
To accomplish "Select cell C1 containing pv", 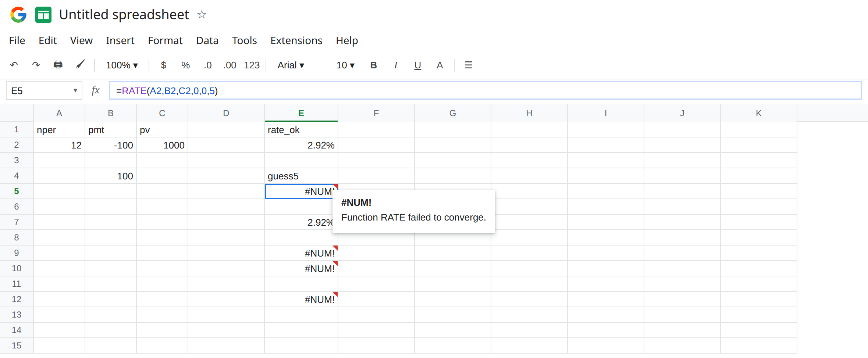I will pos(162,130).
